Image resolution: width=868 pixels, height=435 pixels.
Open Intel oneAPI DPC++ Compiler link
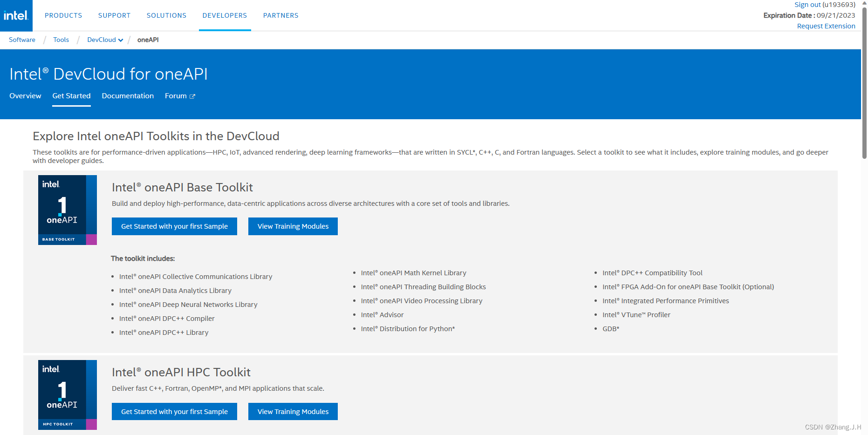tap(167, 318)
